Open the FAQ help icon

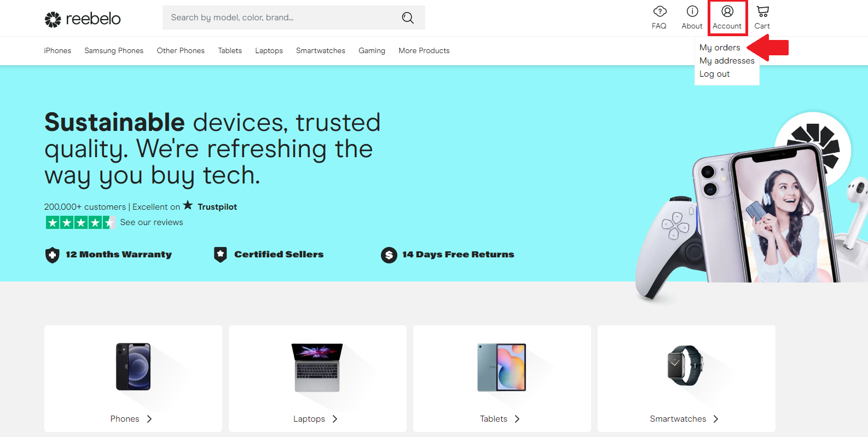[x=659, y=12]
